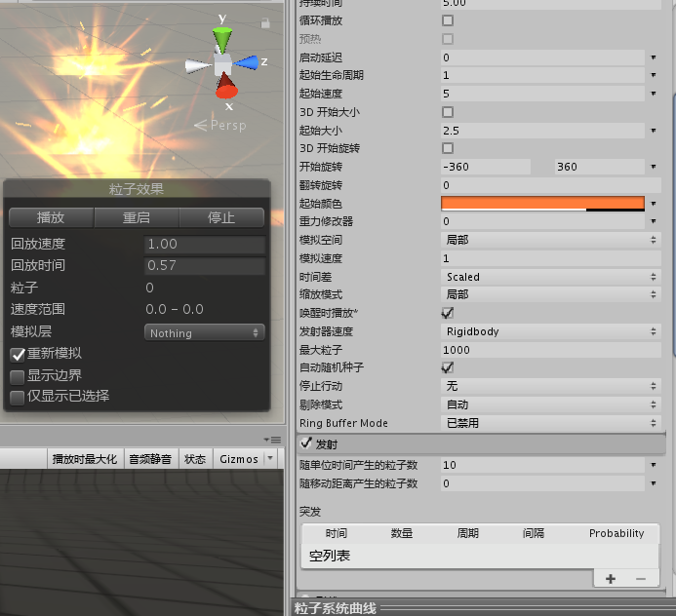Open the 发射器速度 Rigidbody dropdown
This screenshot has height=616, width=676.
coord(550,331)
